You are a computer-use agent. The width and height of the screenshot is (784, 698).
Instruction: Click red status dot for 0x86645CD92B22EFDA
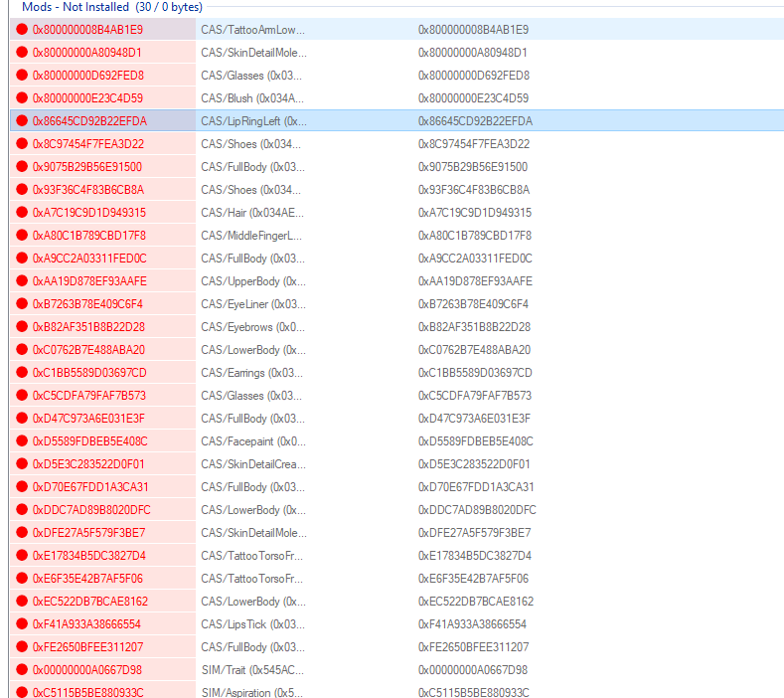(22, 120)
